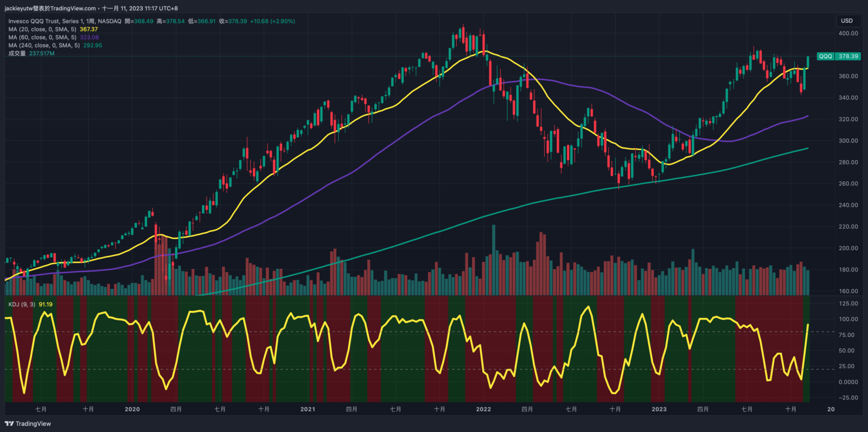Select the MA 240 indicator legend

[x=44, y=46]
